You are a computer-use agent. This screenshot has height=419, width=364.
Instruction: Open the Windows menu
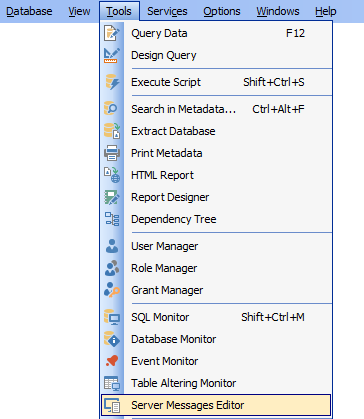(x=278, y=11)
